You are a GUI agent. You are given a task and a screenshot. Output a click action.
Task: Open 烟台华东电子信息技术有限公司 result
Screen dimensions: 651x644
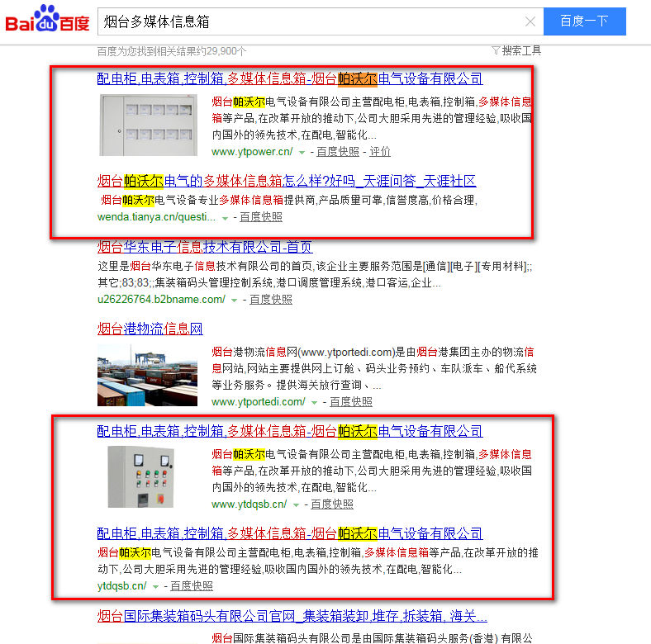click(x=205, y=247)
